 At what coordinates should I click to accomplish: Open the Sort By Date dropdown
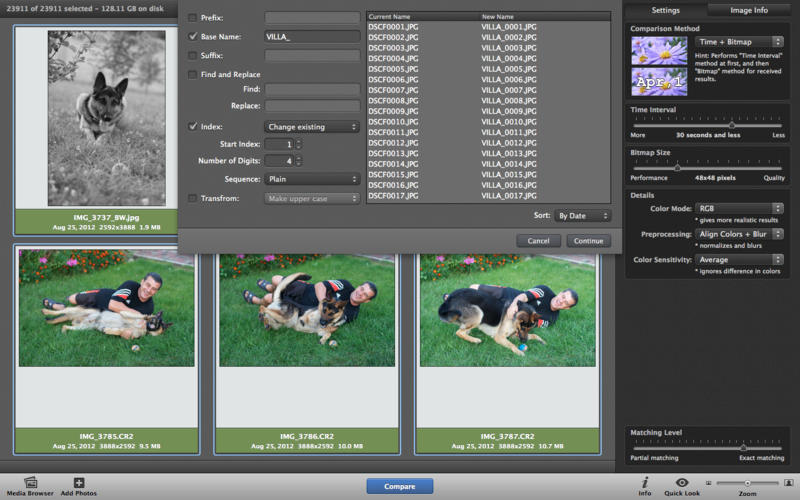(583, 216)
